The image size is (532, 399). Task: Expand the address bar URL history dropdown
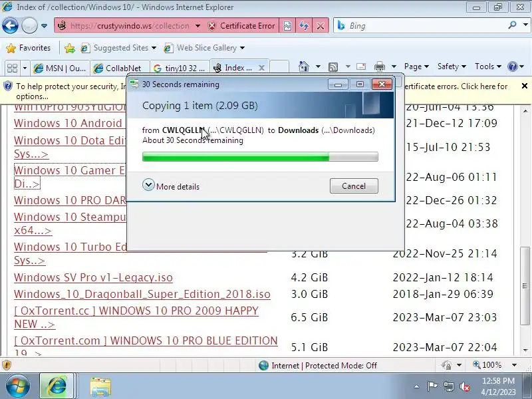coord(198,26)
